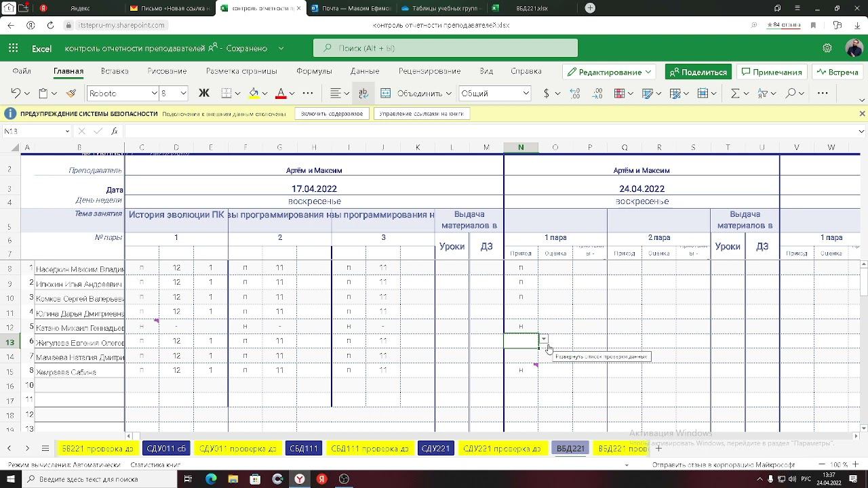868x488 pixels.
Task: Expand the font color options arrow
Action: click(x=292, y=94)
